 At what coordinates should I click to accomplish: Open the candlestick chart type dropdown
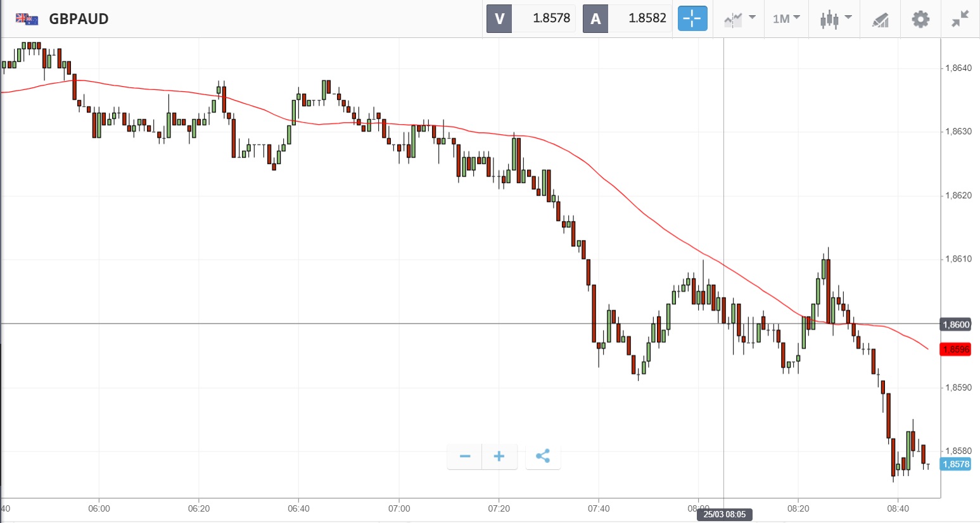(835, 19)
